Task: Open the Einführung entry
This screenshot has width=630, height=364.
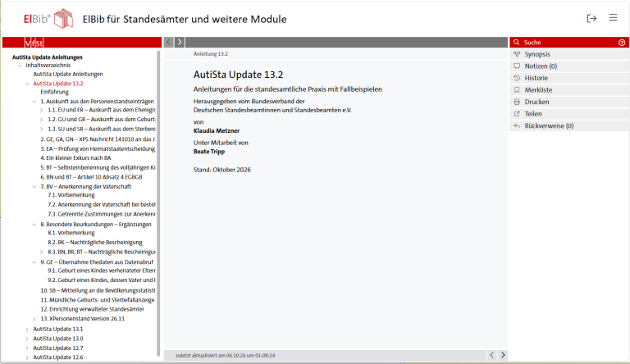Action: pyautogui.click(x=55, y=92)
